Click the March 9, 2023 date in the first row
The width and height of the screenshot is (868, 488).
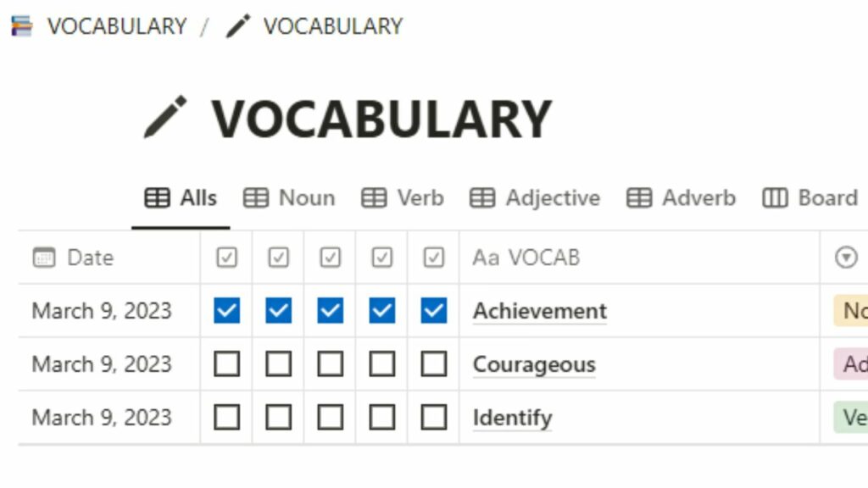[102, 310]
